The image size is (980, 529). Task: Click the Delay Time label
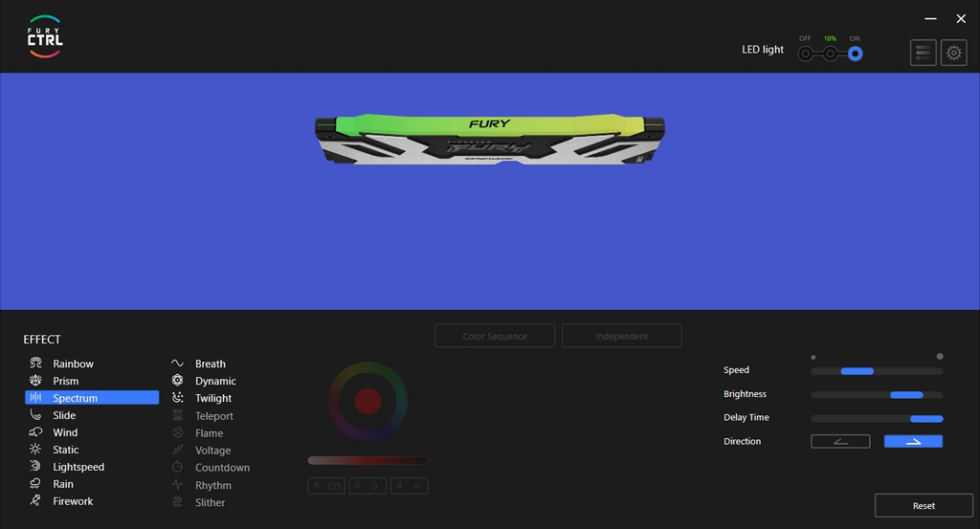coord(746,417)
